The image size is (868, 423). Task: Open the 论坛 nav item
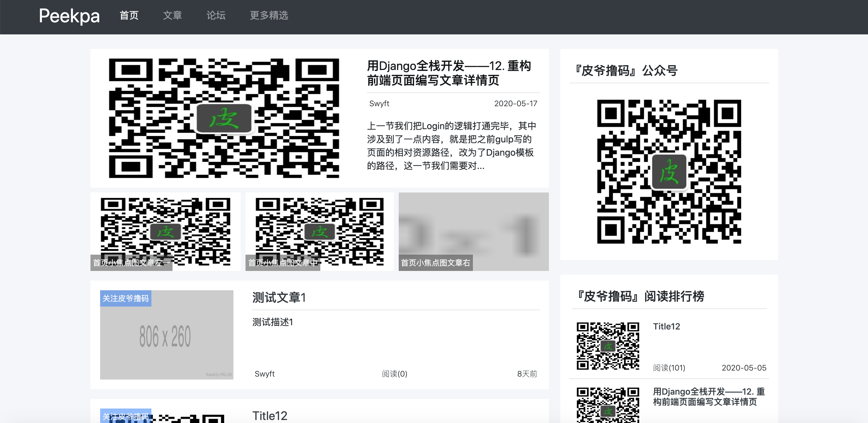click(x=216, y=15)
